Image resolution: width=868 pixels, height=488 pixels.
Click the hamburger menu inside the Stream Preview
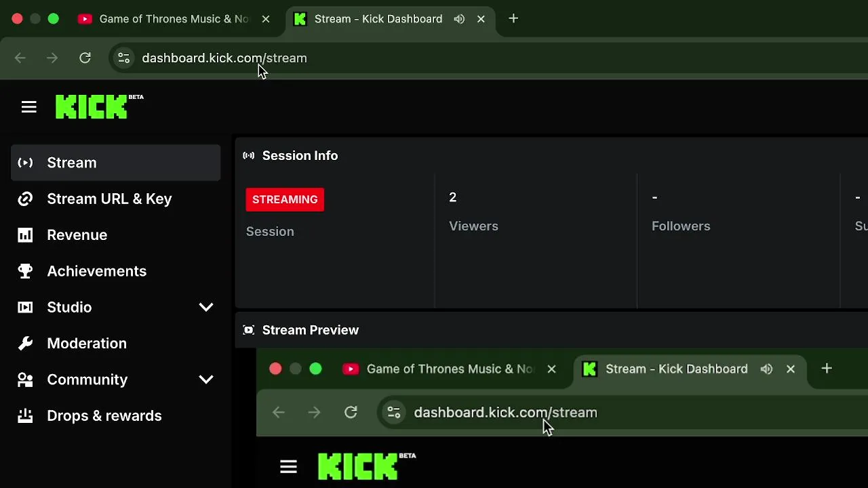(288, 466)
